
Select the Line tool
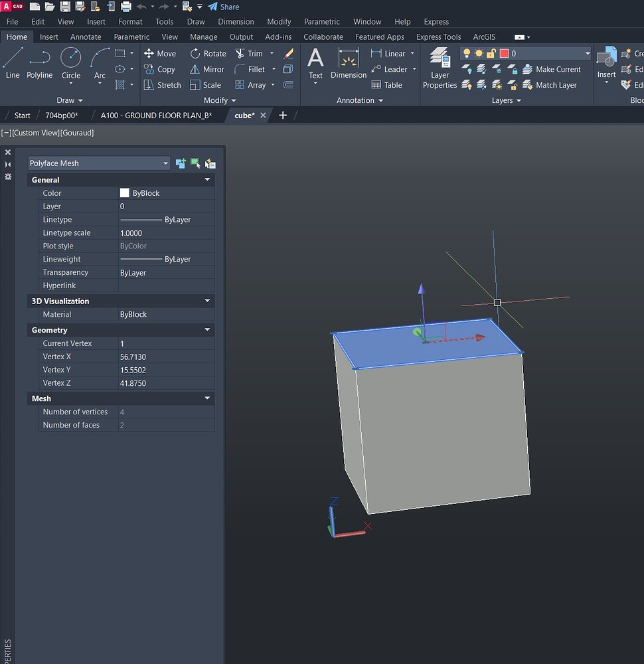click(11, 64)
